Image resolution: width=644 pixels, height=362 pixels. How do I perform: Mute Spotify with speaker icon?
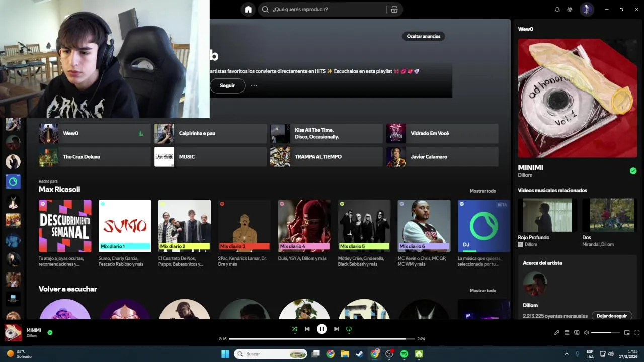(x=586, y=332)
